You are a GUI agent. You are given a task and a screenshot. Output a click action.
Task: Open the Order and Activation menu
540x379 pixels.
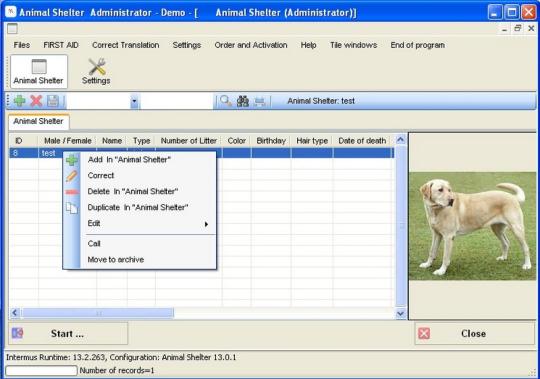251,45
